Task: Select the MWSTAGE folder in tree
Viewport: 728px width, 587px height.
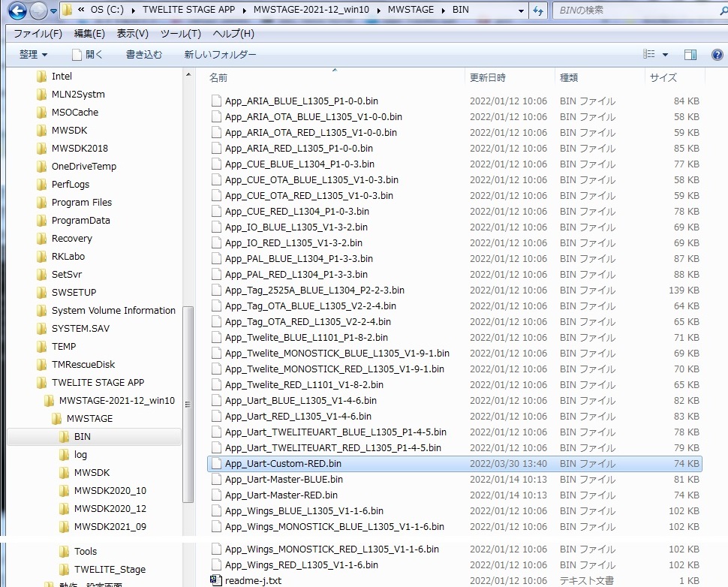Action: (89, 418)
